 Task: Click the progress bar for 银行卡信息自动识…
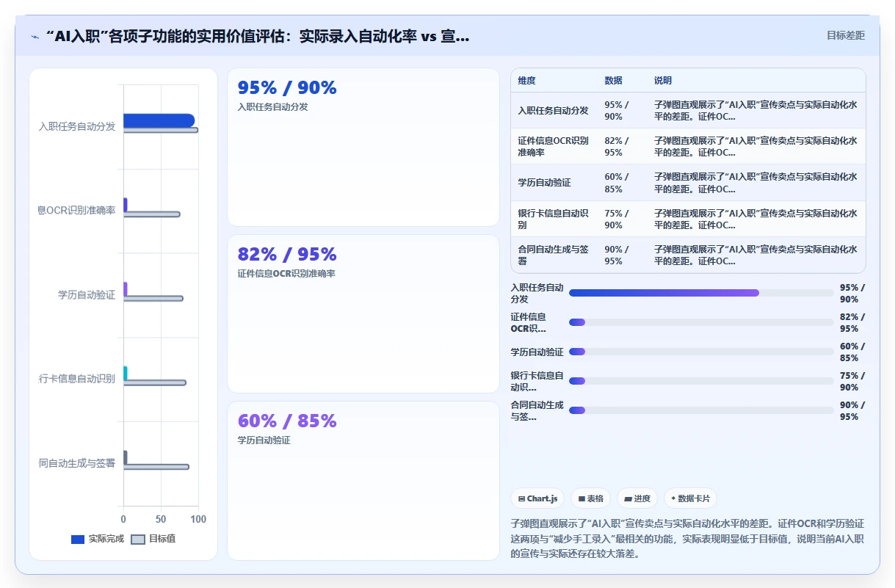coord(701,381)
